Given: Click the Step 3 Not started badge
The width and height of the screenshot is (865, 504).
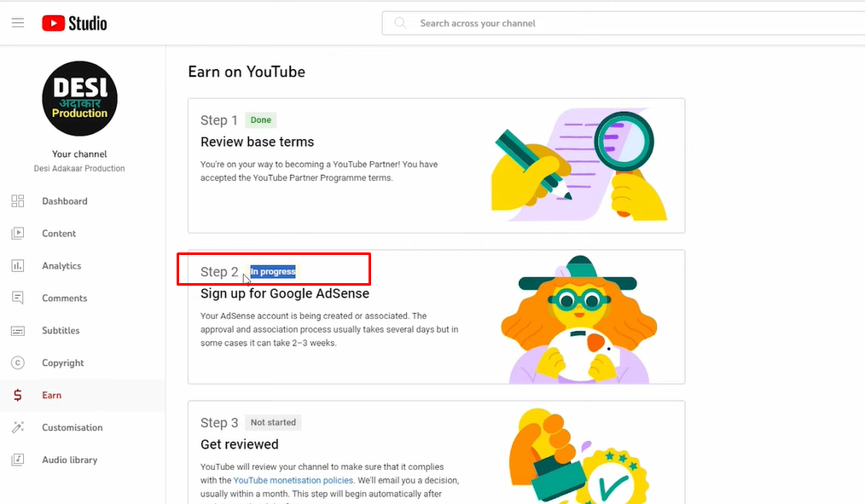Looking at the screenshot, I should 273,423.
